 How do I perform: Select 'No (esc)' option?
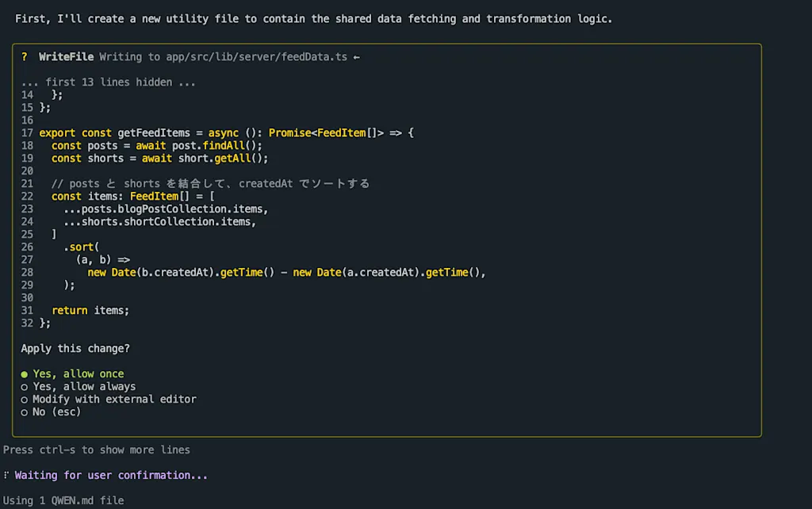[51, 412]
